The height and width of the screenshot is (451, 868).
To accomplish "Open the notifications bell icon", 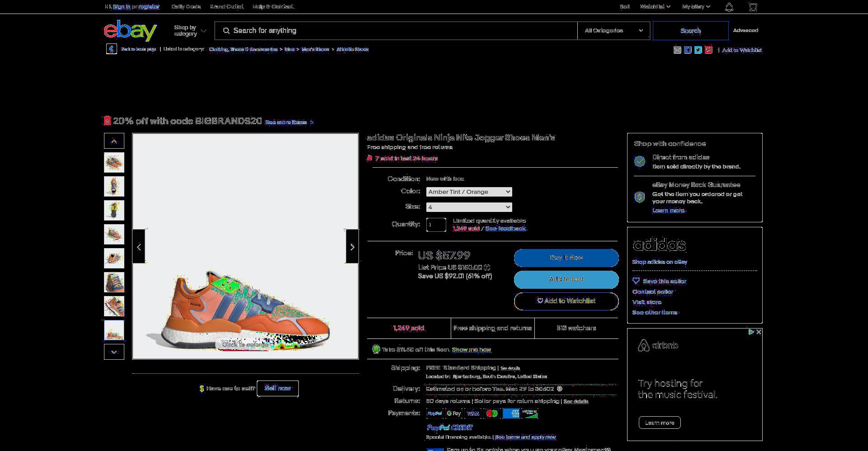I will [729, 7].
